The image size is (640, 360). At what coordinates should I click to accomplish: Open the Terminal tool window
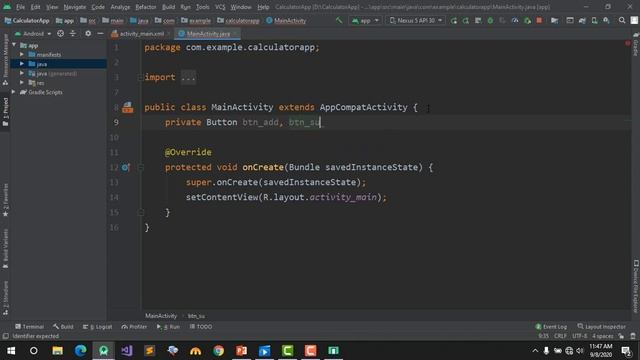point(29,327)
